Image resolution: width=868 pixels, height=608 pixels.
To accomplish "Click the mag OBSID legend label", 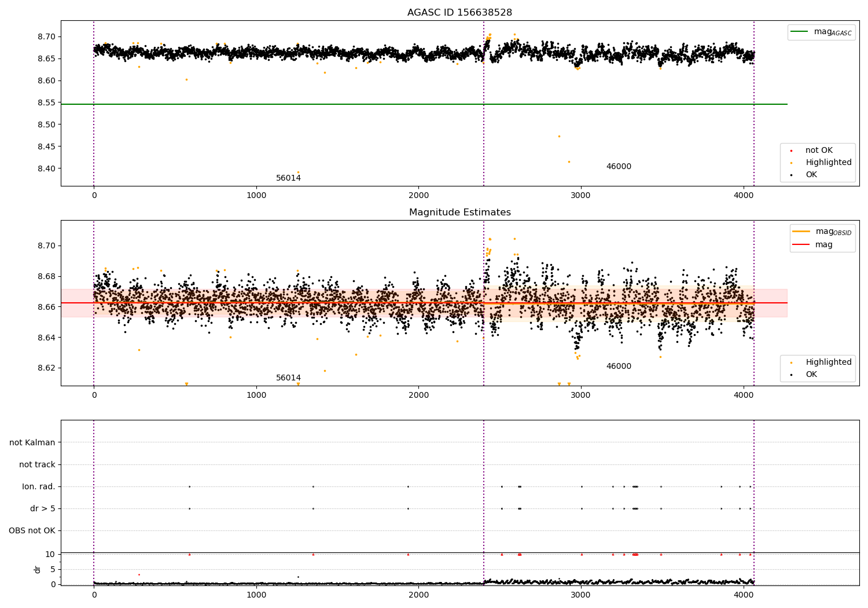I will [x=833, y=232].
